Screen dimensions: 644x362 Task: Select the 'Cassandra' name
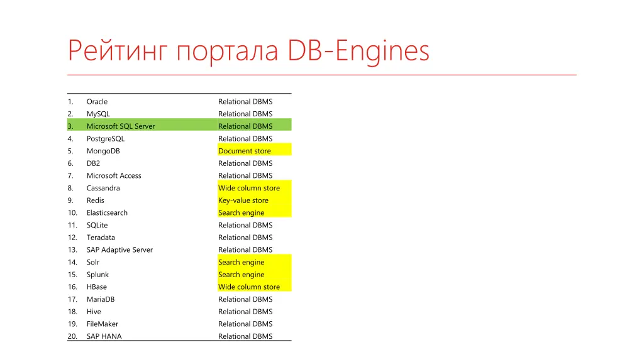click(103, 188)
